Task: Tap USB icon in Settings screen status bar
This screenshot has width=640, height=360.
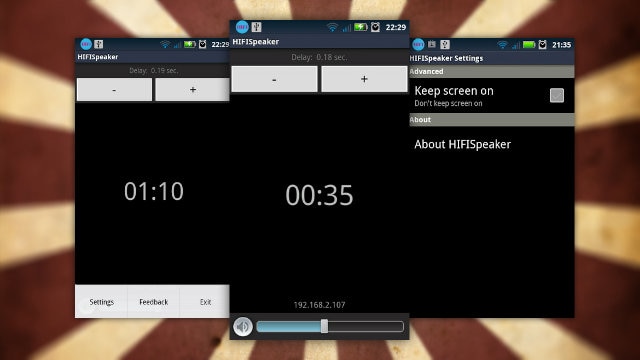Action: pyautogui.click(x=445, y=44)
